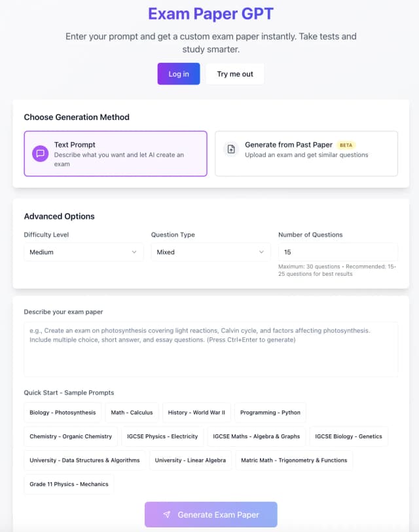Click the Text Prompt chat bubble icon

tap(41, 153)
